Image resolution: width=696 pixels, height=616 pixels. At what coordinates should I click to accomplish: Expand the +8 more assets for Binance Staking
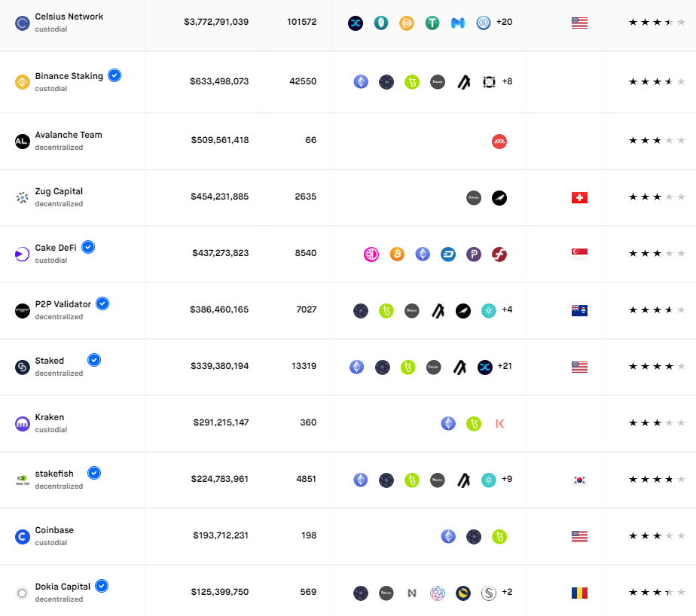point(507,81)
